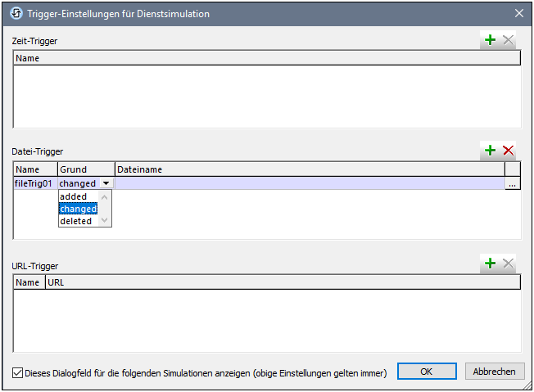
Task: Add a new Zeit-Trigger with green plus
Action: click(490, 40)
